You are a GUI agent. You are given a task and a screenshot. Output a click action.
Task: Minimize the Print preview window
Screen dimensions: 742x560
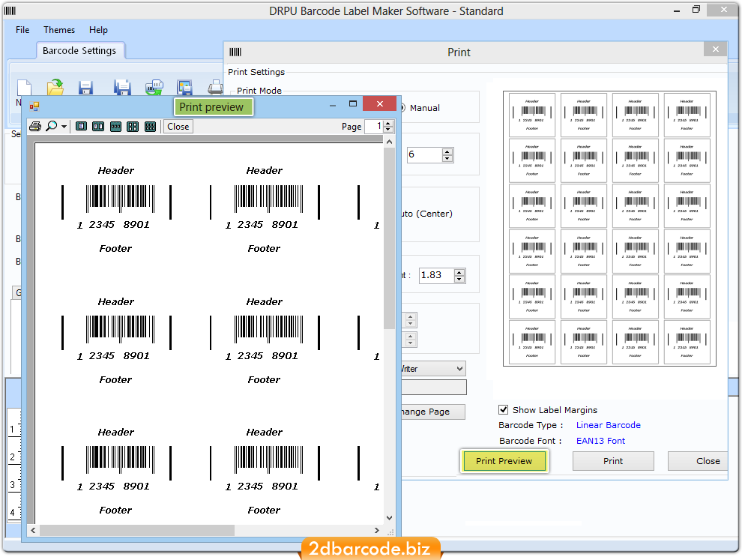pyautogui.click(x=333, y=105)
